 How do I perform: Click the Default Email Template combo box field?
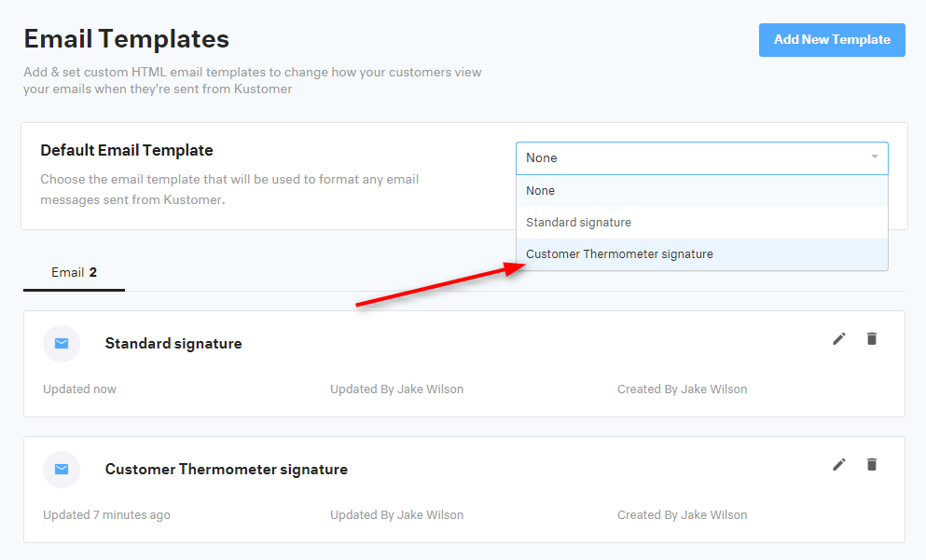[701, 158]
